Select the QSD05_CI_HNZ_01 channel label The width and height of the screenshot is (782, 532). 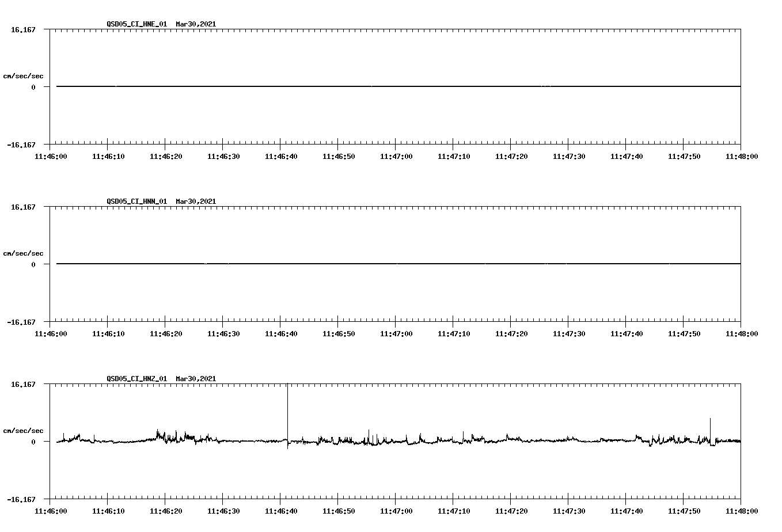coord(136,379)
